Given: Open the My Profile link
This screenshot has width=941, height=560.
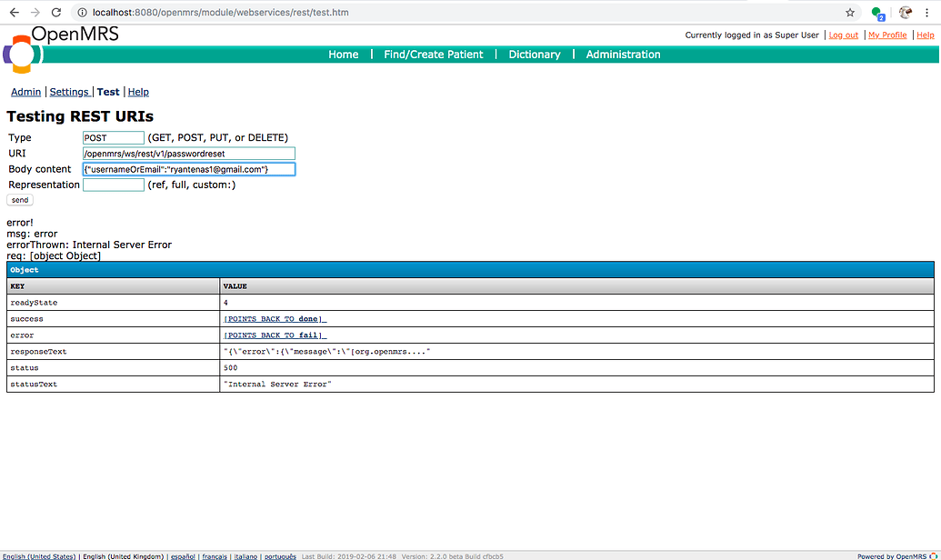Looking at the screenshot, I should pos(887,35).
